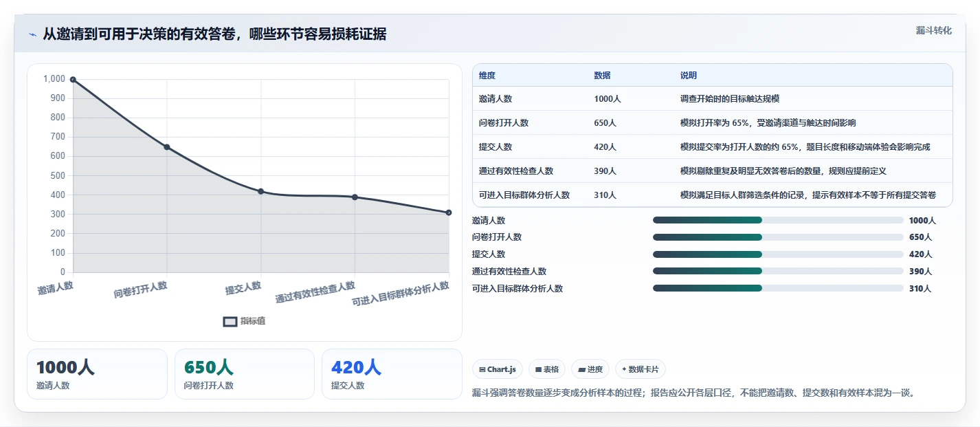The height and width of the screenshot is (427, 980).
Task: Click the 说明 table column header
Action: [x=689, y=76]
